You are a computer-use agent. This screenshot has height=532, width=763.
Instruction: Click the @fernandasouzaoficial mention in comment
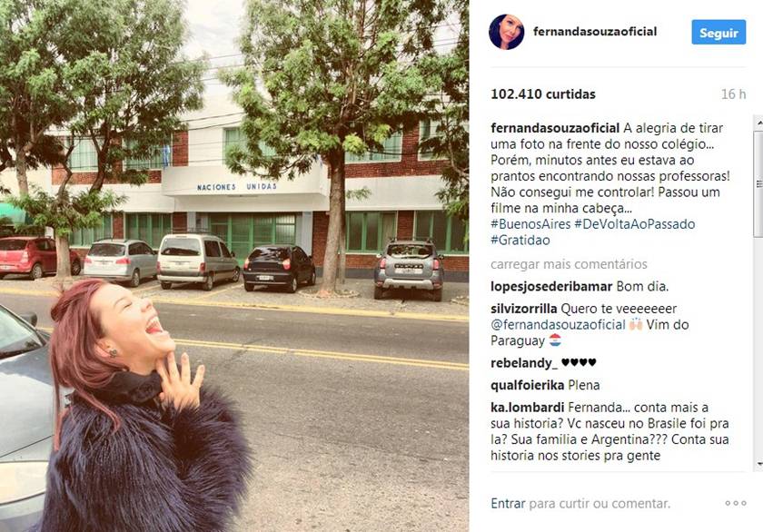(x=558, y=325)
